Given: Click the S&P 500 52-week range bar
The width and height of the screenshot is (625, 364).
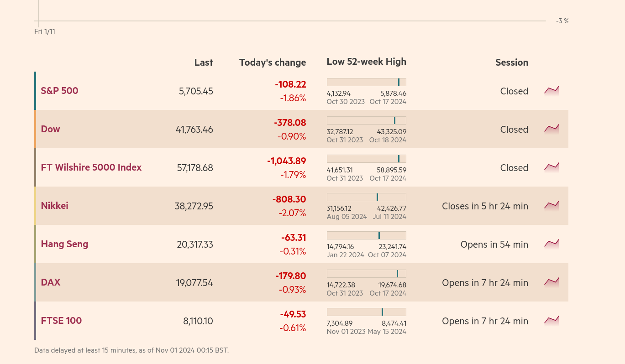Looking at the screenshot, I should tap(366, 82).
